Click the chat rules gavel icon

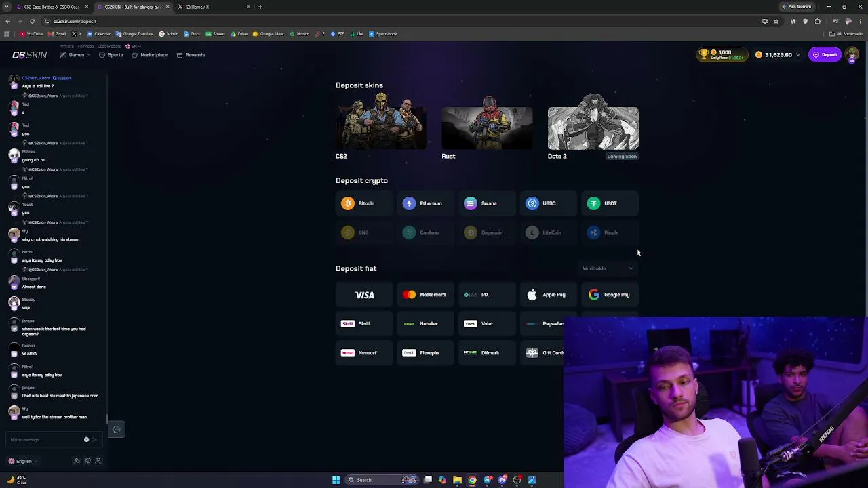pos(77,461)
